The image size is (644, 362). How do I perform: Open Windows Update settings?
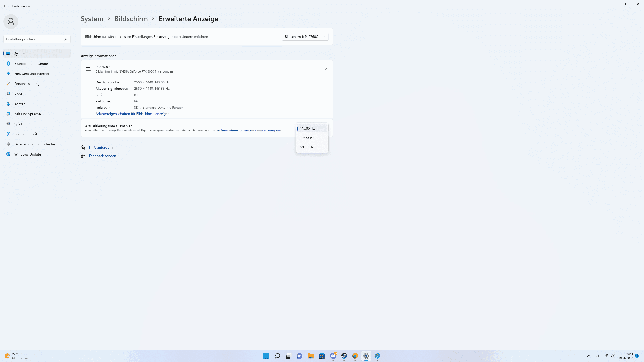pos(27,154)
